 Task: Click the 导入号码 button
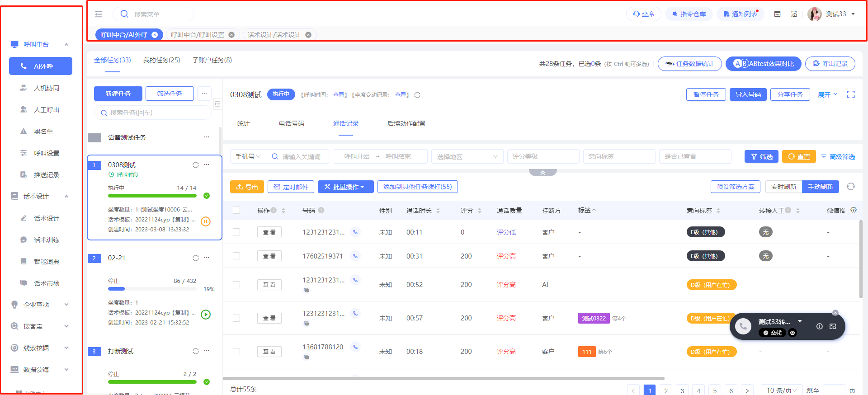[x=748, y=94]
